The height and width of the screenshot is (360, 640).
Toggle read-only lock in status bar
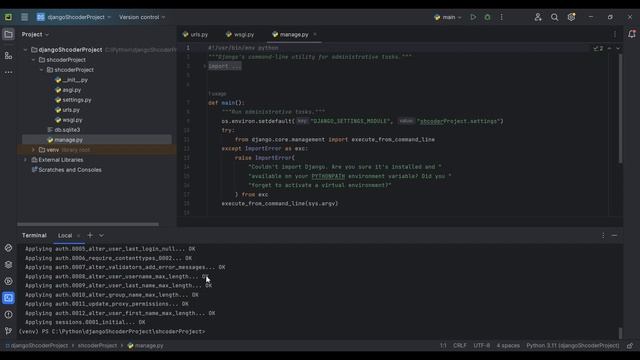pyautogui.click(x=630, y=346)
